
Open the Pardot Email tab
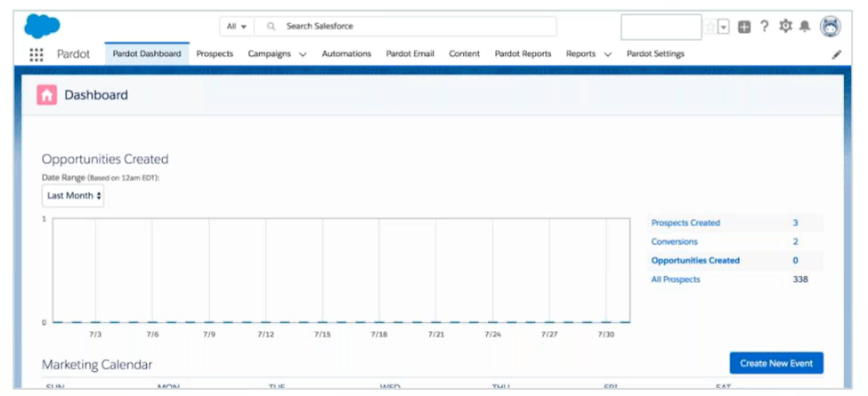point(410,54)
